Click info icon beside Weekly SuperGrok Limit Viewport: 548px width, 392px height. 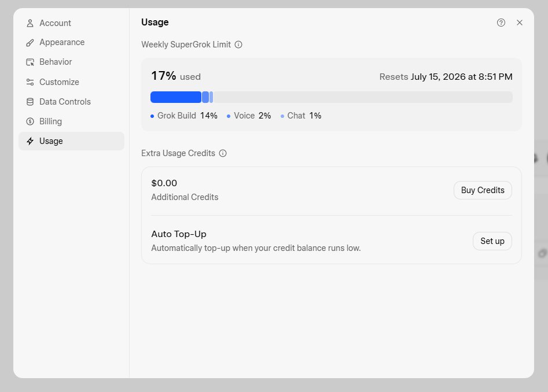tap(238, 45)
